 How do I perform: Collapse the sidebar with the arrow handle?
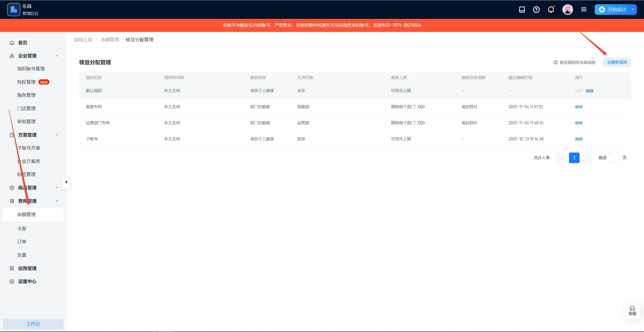[x=66, y=182]
